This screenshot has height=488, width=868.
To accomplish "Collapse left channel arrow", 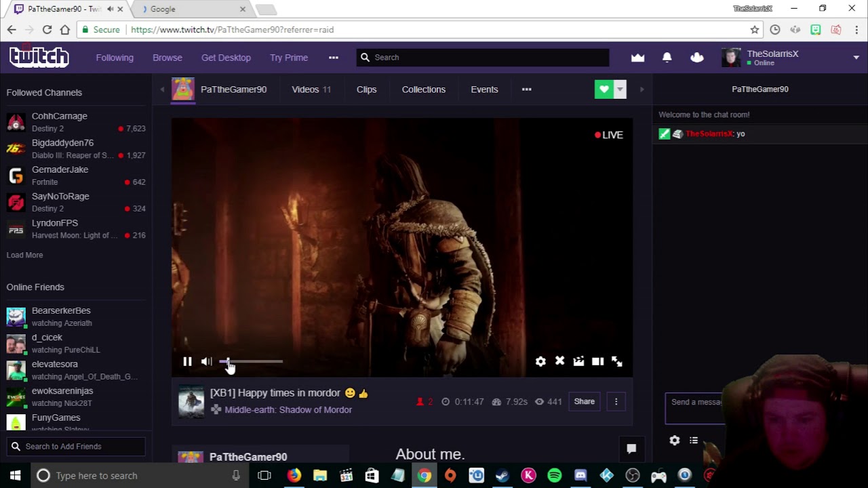I will click(162, 89).
